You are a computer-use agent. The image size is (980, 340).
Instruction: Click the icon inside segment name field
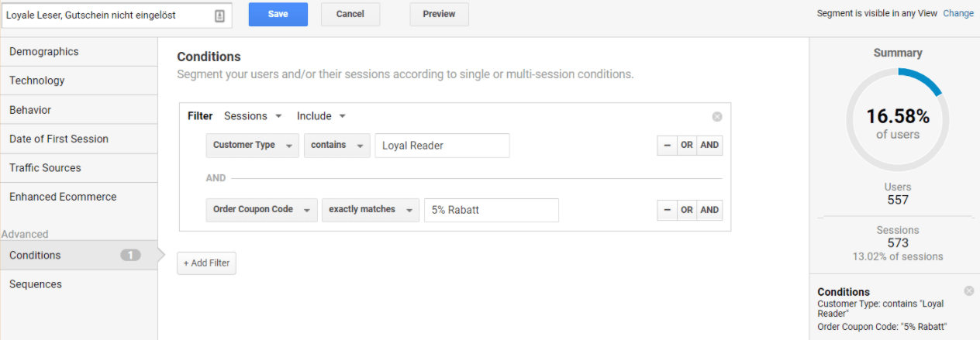click(219, 15)
